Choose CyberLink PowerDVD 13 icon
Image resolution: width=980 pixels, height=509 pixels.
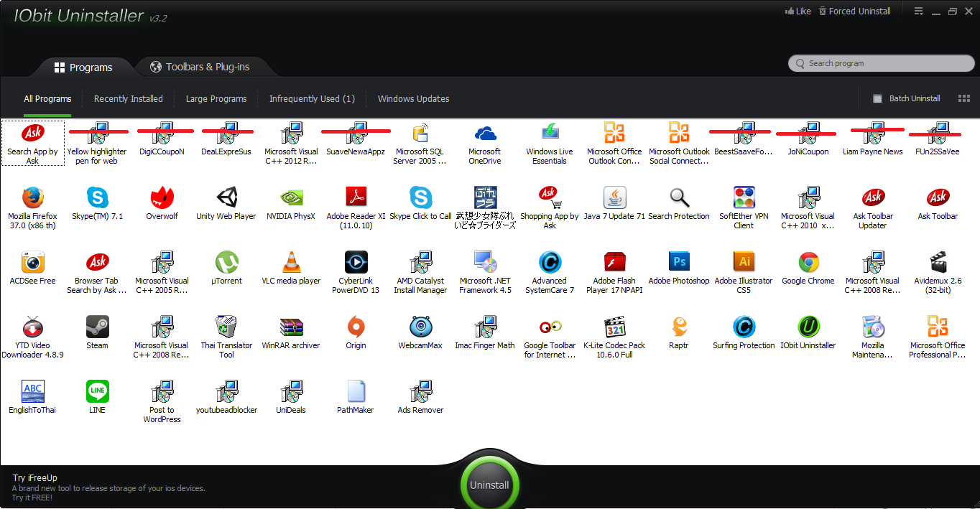tap(356, 262)
